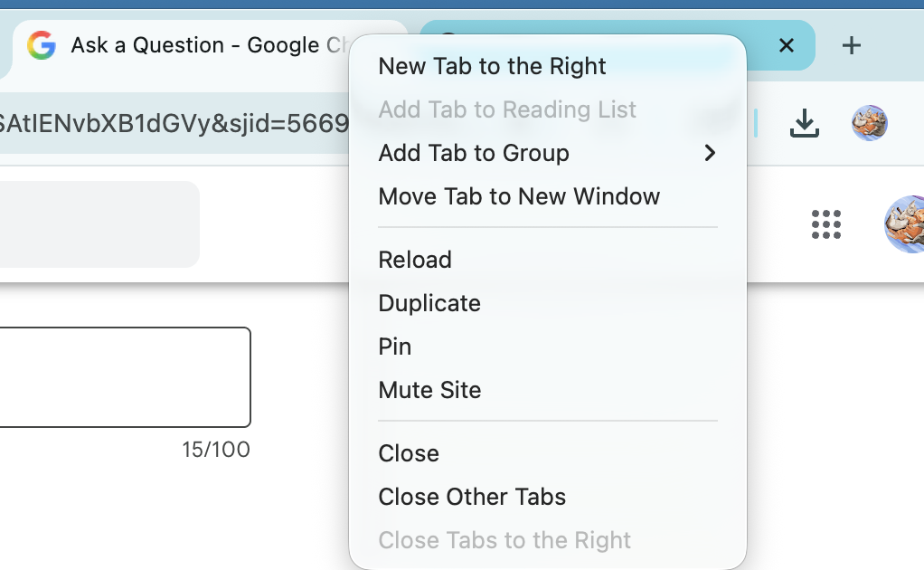Focus the question text input box
The height and width of the screenshot is (570, 924).
pyautogui.click(x=122, y=376)
